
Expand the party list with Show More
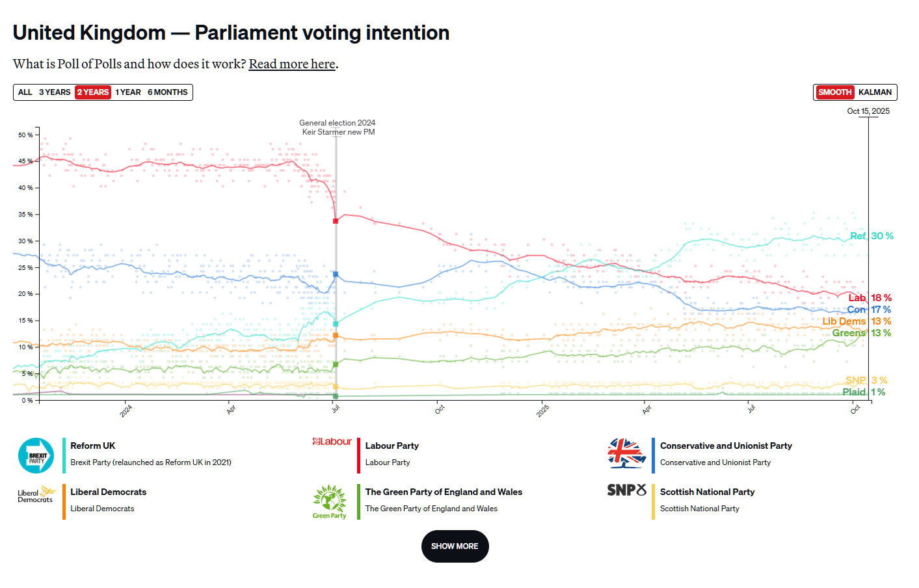click(x=455, y=546)
